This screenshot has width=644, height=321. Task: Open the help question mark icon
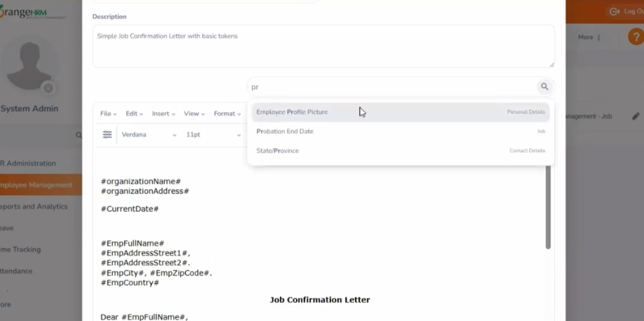(635, 37)
